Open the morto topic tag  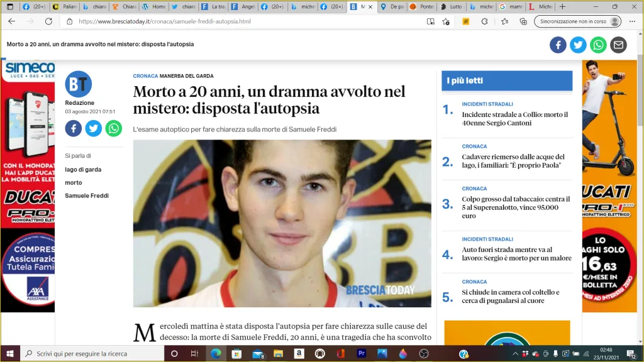pyautogui.click(x=74, y=183)
